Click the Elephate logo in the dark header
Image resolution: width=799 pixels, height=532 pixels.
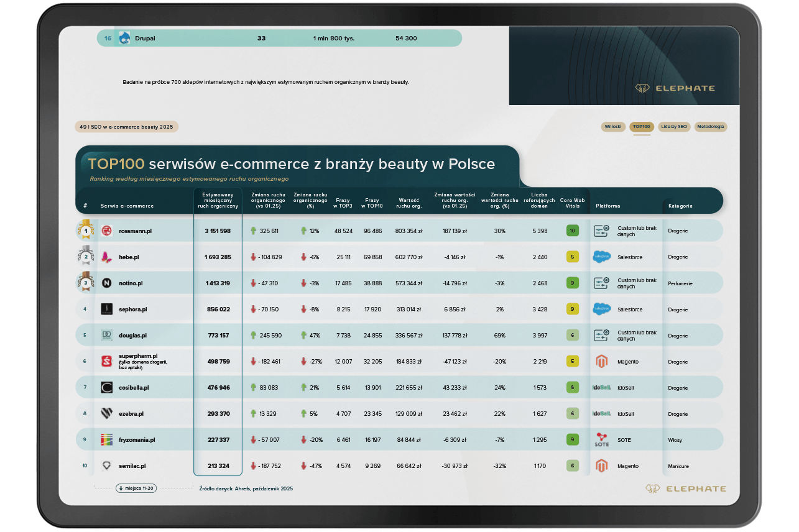(675, 88)
